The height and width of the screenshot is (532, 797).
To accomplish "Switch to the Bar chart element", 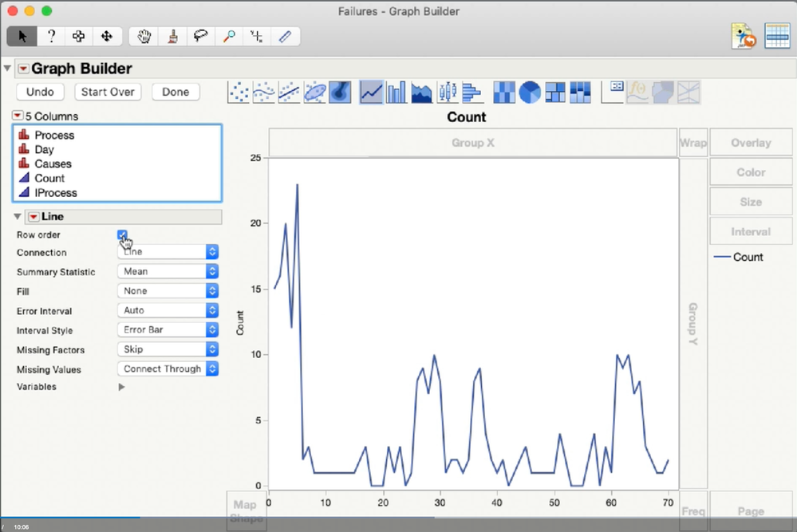I will [x=397, y=93].
